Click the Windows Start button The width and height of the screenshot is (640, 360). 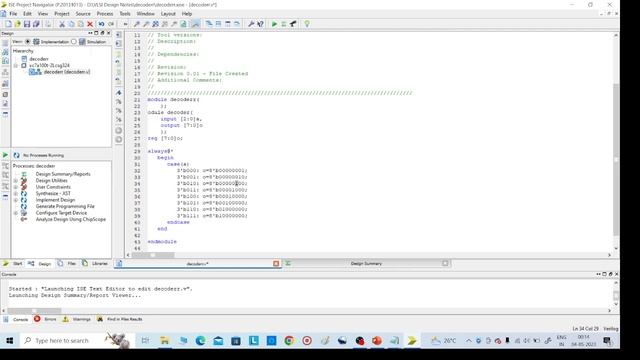pos(9,340)
